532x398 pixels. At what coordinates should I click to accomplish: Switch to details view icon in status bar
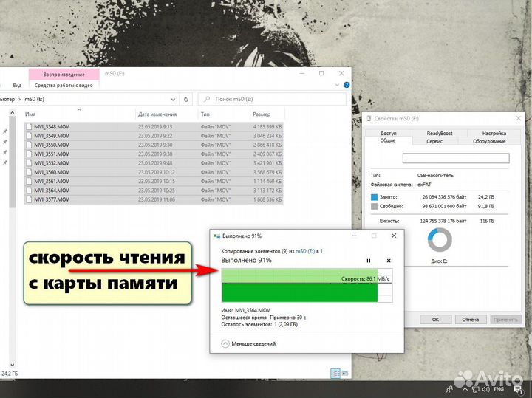[335, 373]
